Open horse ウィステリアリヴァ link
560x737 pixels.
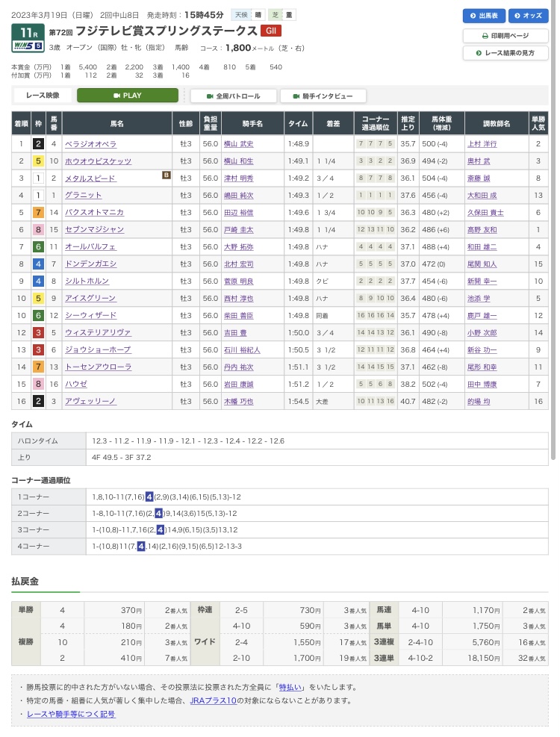[99, 332]
